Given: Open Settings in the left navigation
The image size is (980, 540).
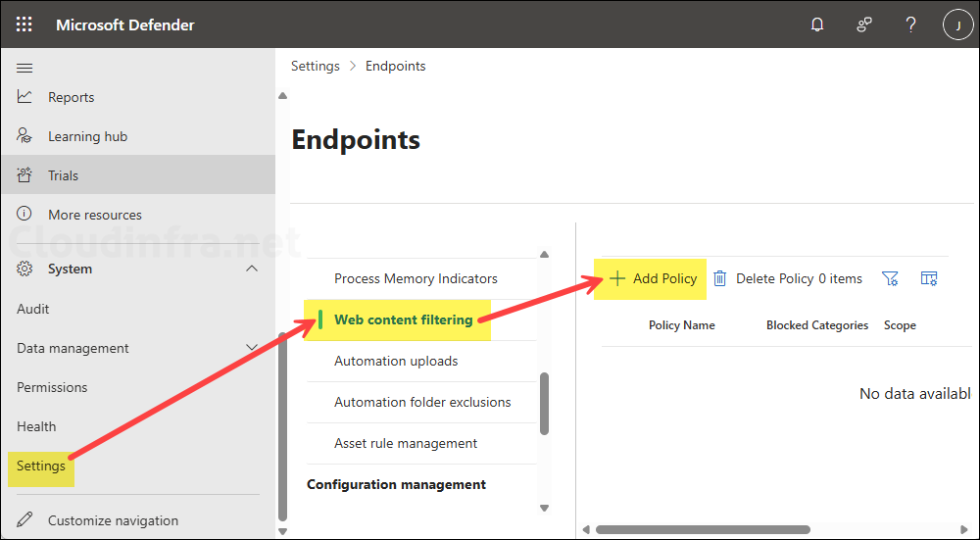Looking at the screenshot, I should tap(41, 466).
